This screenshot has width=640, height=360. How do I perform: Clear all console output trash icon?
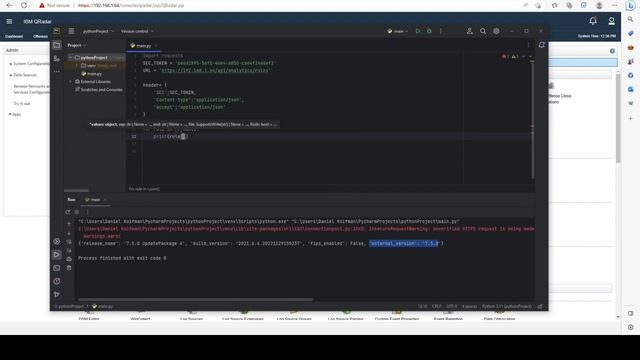pyautogui.click(x=69, y=268)
